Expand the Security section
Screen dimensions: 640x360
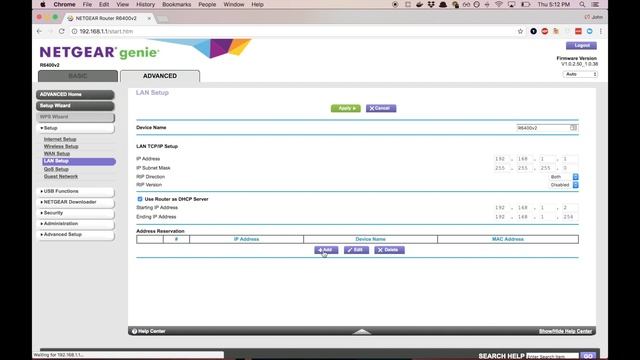[76, 213]
